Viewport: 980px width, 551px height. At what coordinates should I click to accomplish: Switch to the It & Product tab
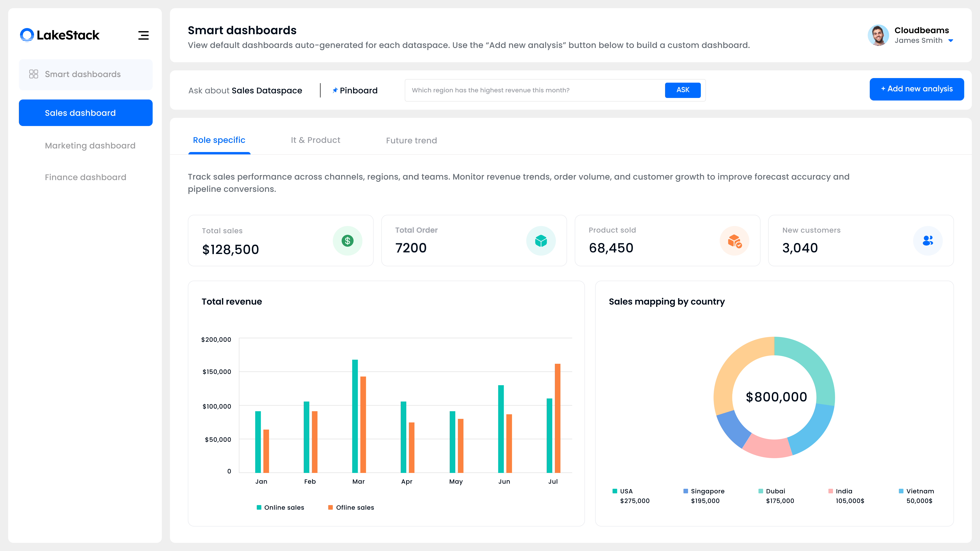coord(315,140)
